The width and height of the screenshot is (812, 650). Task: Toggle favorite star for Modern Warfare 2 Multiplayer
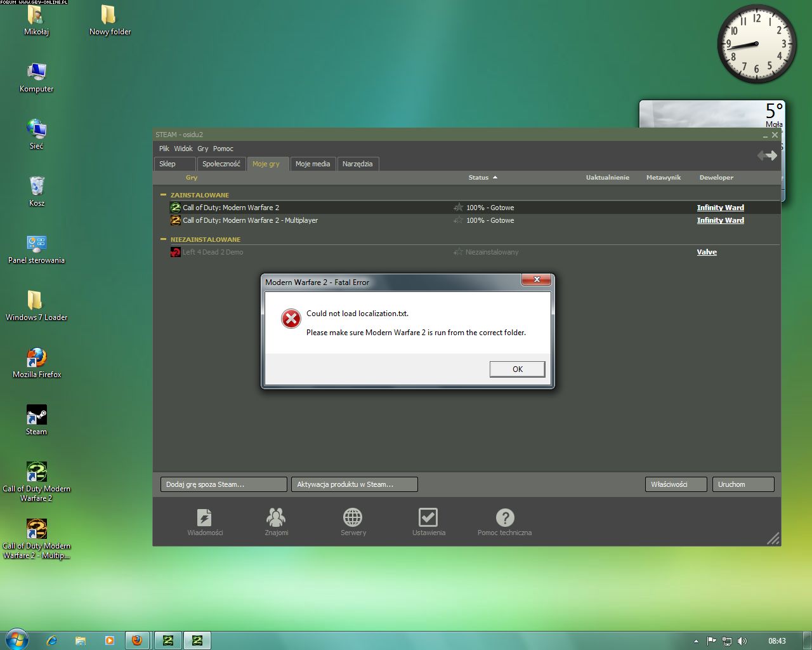click(x=458, y=220)
